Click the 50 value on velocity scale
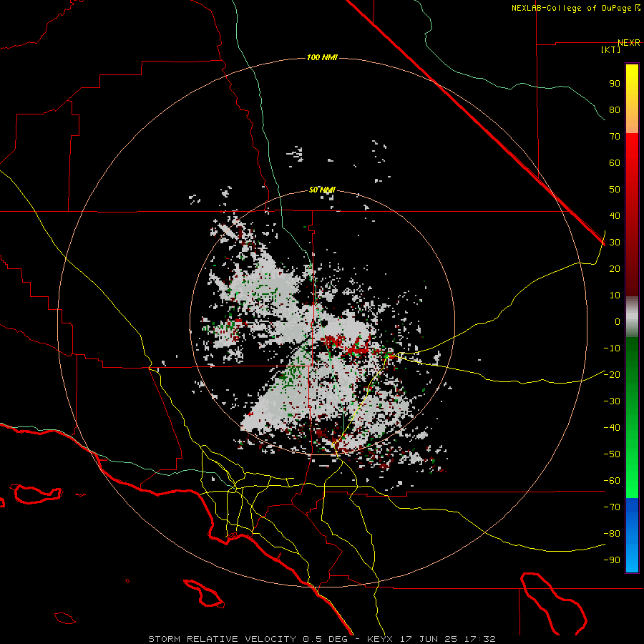 [615, 190]
